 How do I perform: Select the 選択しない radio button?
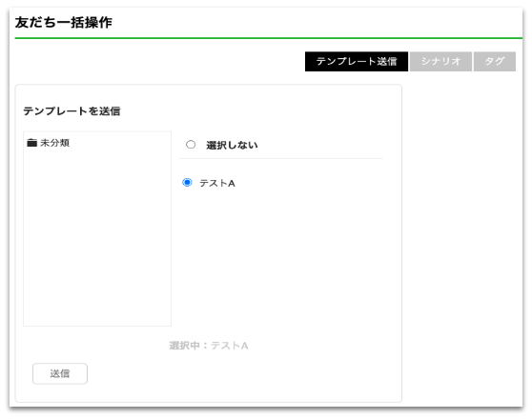[191, 145]
